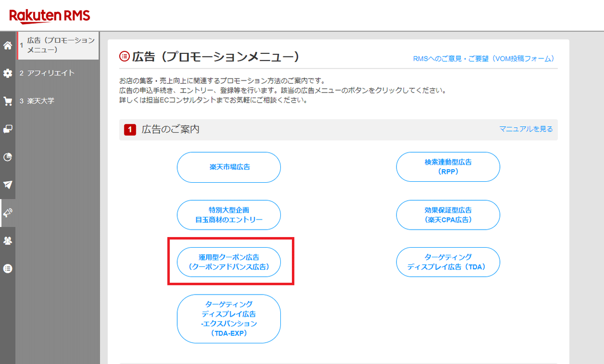This screenshot has width=604, height=364.
Task: Select 広告（プロモーションメニュー） submenu item
Action: point(58,45)
